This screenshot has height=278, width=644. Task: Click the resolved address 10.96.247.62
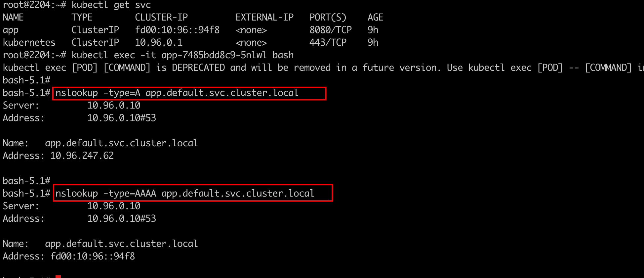[82, 156]
